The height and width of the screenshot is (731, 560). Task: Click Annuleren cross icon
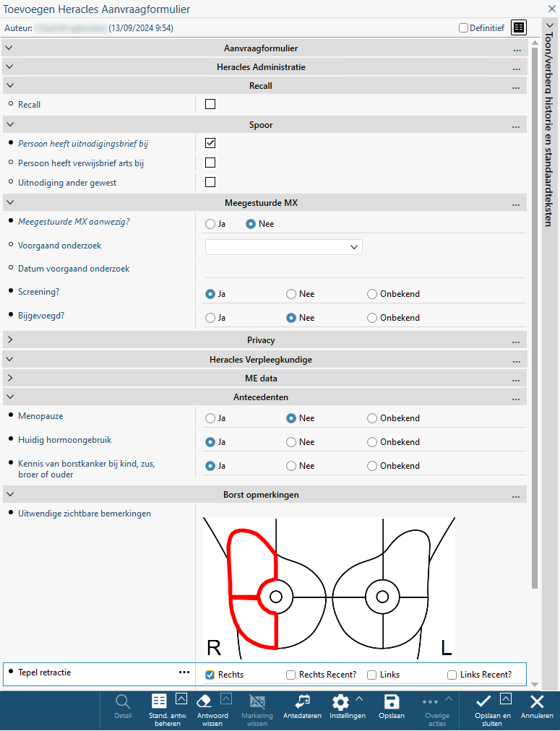(x=537, y=701)
